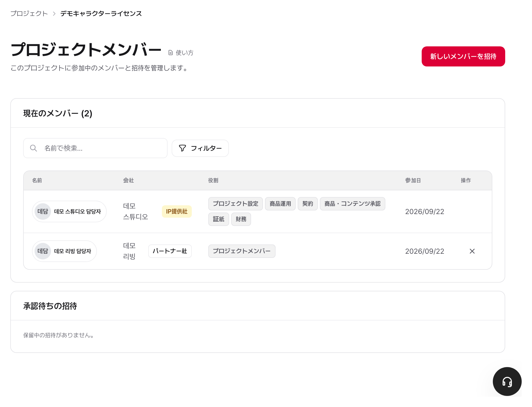This screenshot has height=407, width=532.
Task: Go to プロジェクト breadcrumb link
Action: [29, 13]
